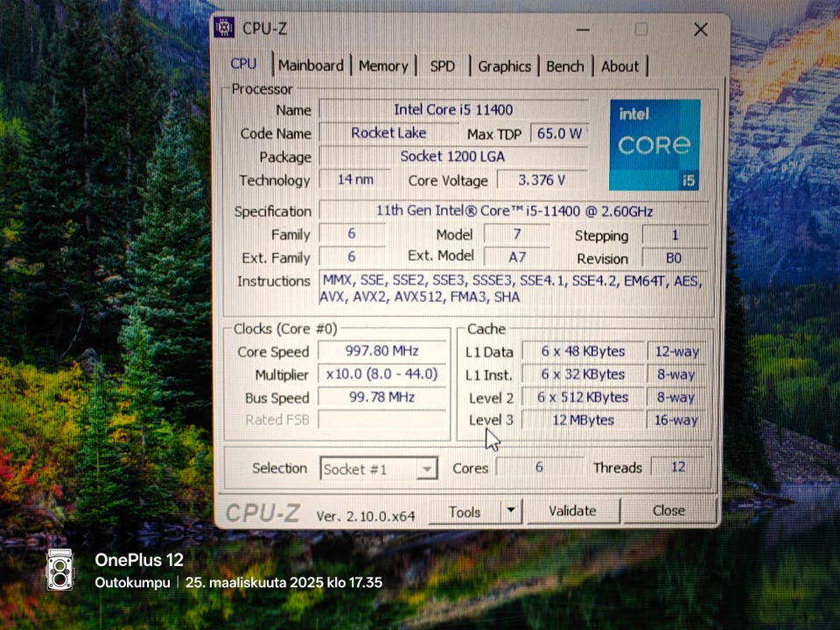Image resolution: width=840 pixels, height=630 pixels.
Task: Click the L1 Data value '6 x 48 KBytes'
Action: pos(583,352)
